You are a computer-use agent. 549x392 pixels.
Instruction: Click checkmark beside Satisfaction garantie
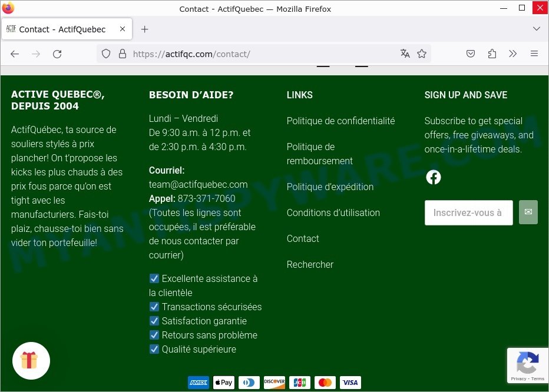pos(154,321)
